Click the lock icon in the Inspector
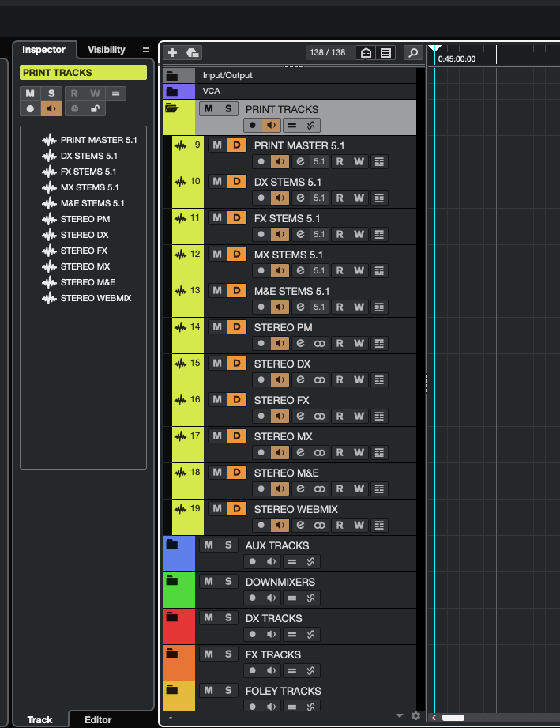The image size is (560, 728). 95,108
